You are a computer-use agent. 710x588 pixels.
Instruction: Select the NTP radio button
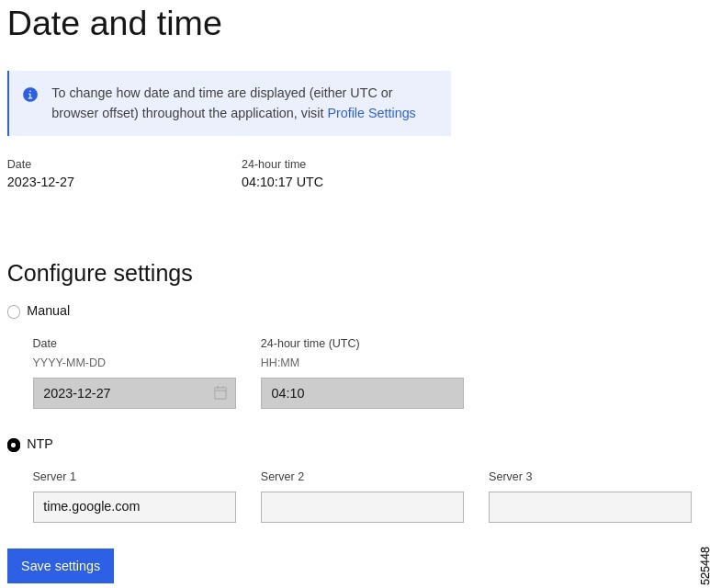(14, 445)
